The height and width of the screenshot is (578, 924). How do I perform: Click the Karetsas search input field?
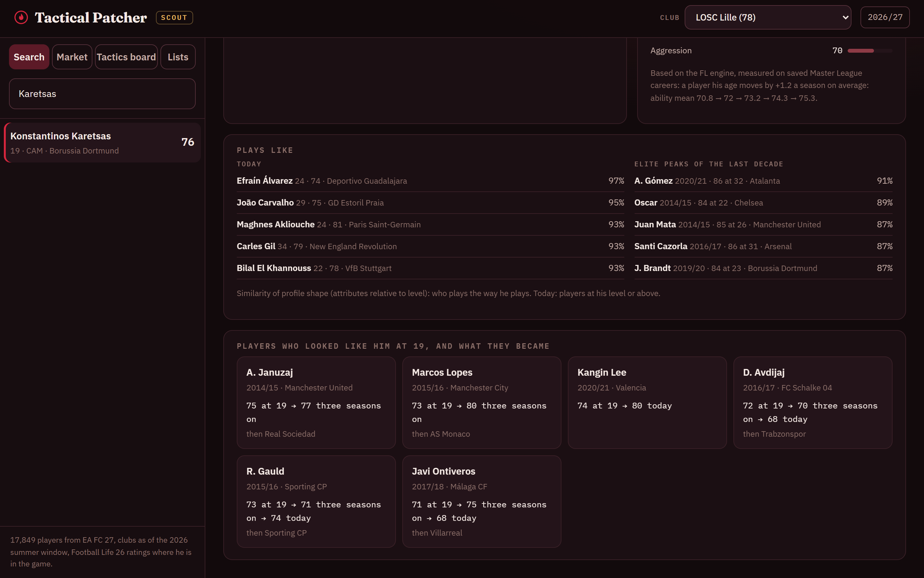[x=102, y=94]
